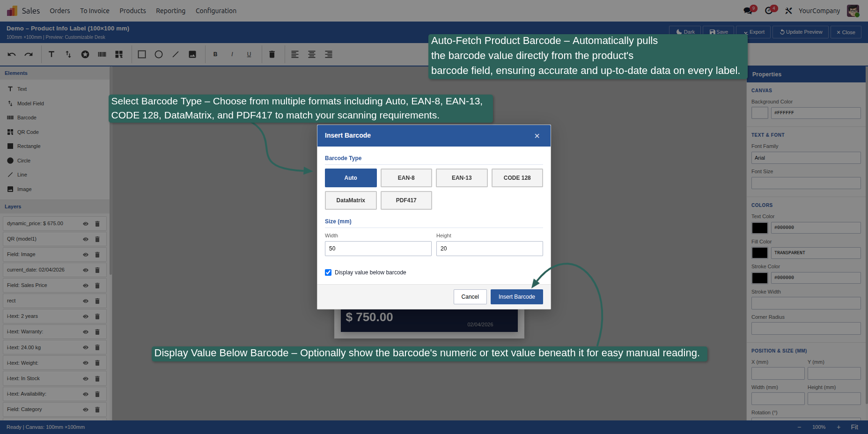868x434 pixels.
Task: Delete the dynamic_price layer
Action: pos(97,224)
